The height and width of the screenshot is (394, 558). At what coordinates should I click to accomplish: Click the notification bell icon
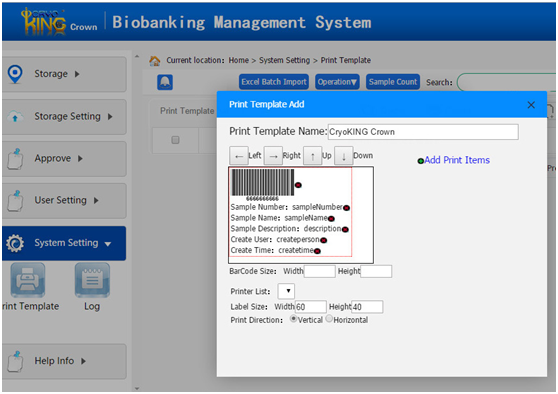[x=165, y=82]
